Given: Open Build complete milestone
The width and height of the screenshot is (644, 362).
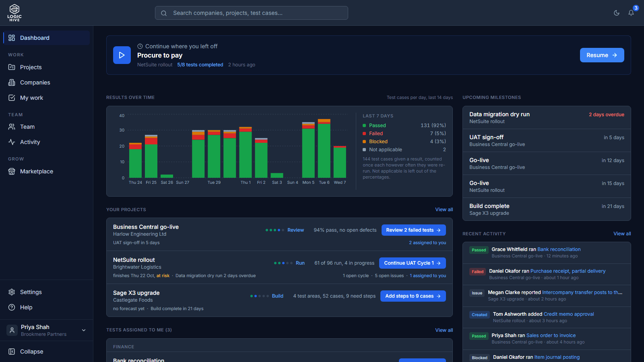Looking at the screenshot, I should click(547, 209).
